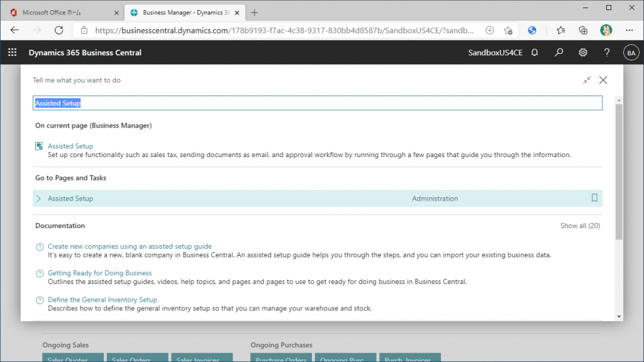Screen dimensions: 644x362
Task: Add this page to favorites star
Action: point(508,30)
